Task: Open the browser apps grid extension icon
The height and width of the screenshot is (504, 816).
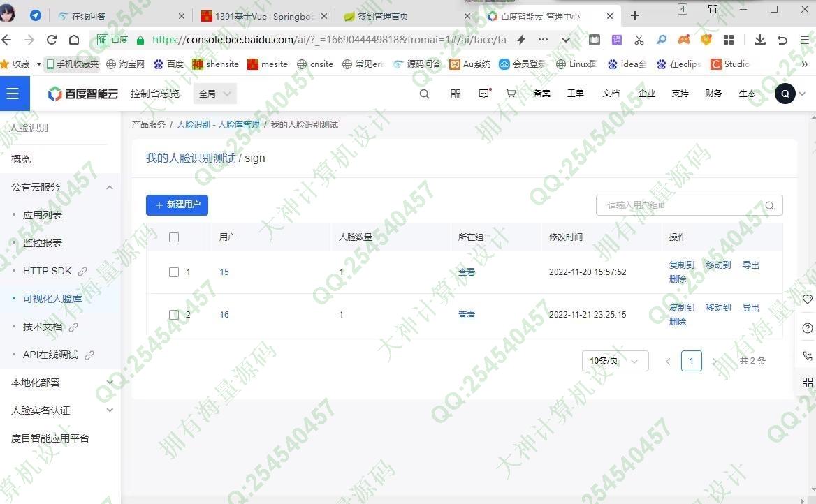Action: coord(729,40)
